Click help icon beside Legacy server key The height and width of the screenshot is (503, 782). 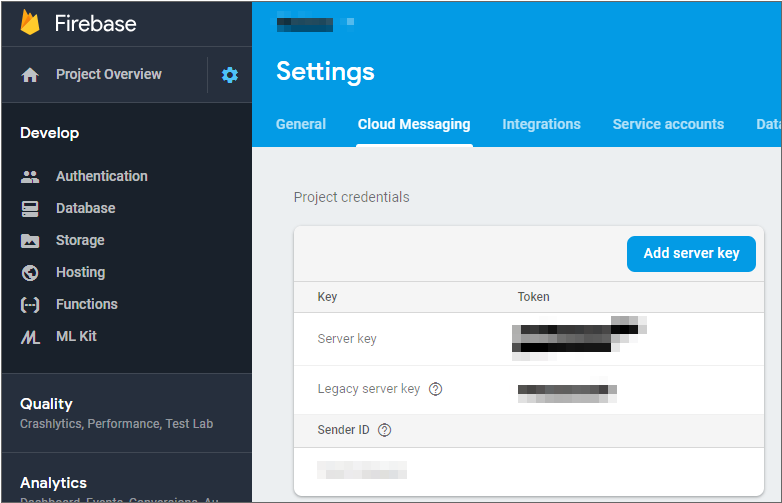pos(435,390)
